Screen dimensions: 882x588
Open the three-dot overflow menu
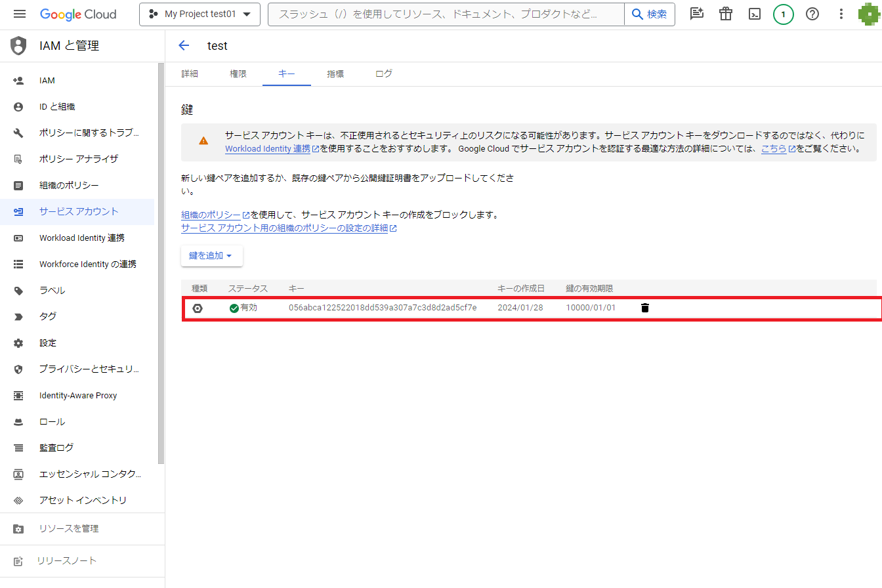[x=841, y=14]
